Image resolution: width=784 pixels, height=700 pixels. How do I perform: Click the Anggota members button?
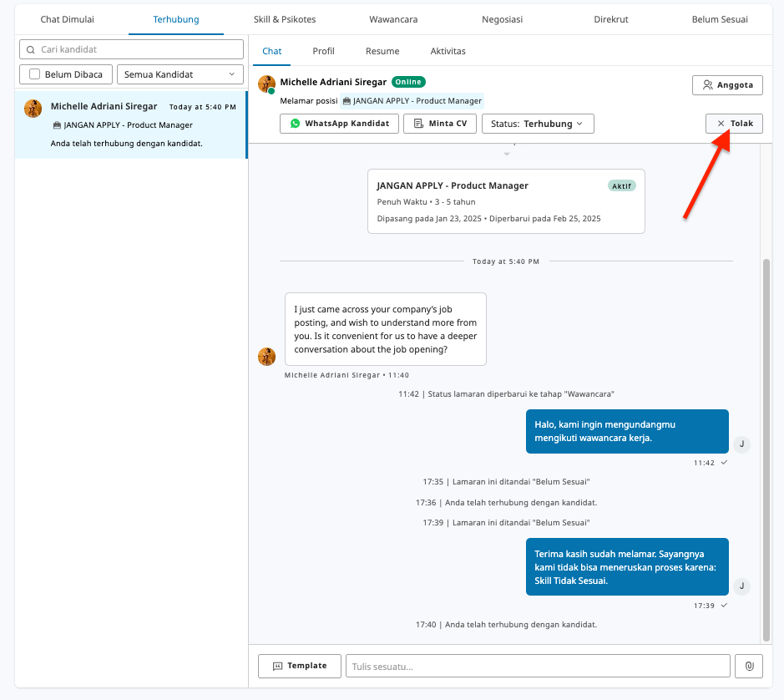pos(727,85)
